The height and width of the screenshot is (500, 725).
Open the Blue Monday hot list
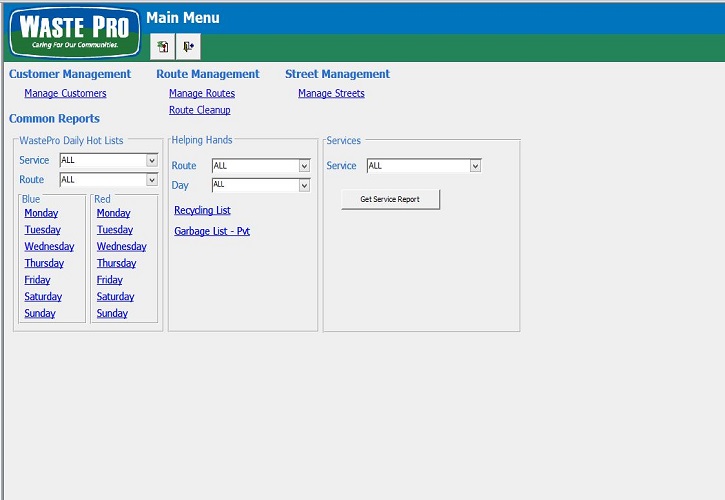(x=41, y=213)
